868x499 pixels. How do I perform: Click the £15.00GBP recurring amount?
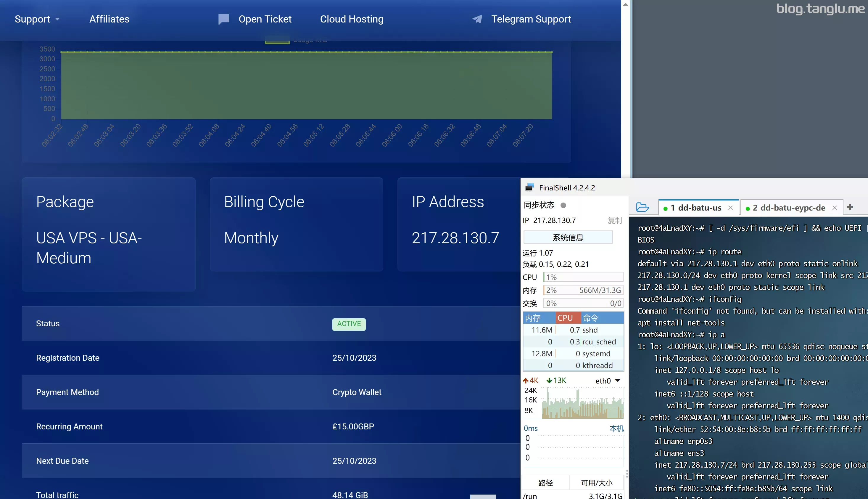click(x=353, y=426)
